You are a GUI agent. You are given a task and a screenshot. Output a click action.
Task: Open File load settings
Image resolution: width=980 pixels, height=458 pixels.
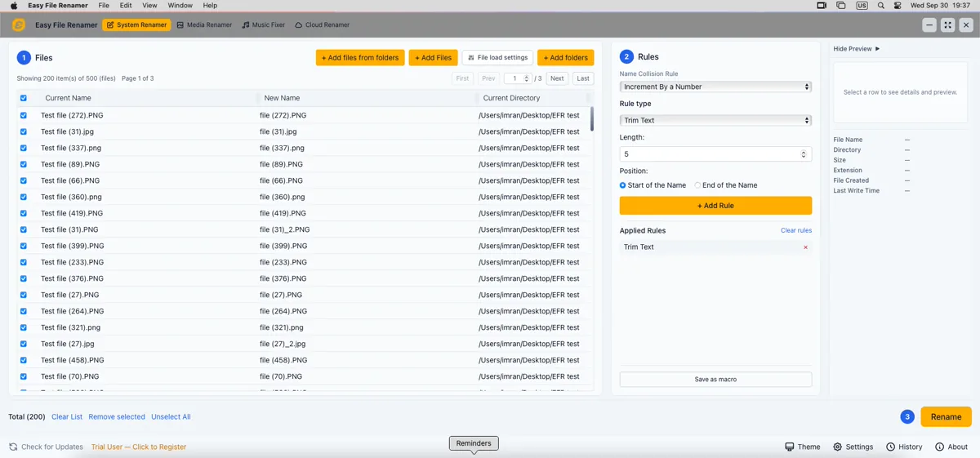tap(497, 58)
